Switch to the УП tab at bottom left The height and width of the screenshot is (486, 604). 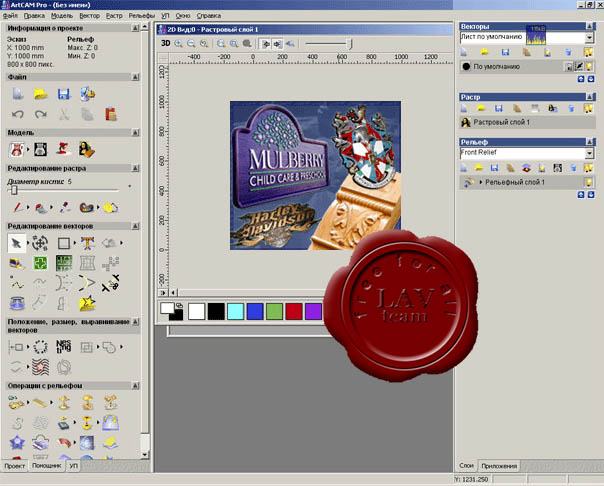[73, 466]
